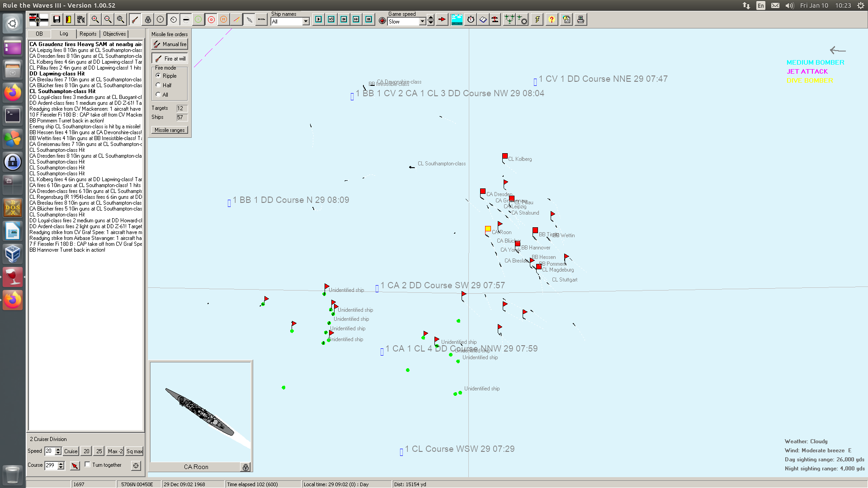This screenshot has width=868, height=488.
Task: Open the Wine glass app in dock
Action: tap(13, 277)
